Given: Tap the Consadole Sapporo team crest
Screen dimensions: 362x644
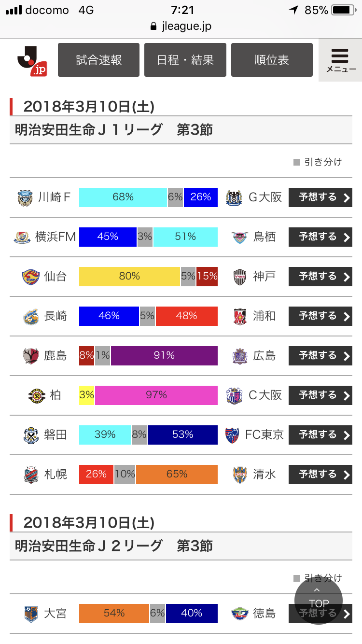Looking at the screenshot, I should coord(30,475).
